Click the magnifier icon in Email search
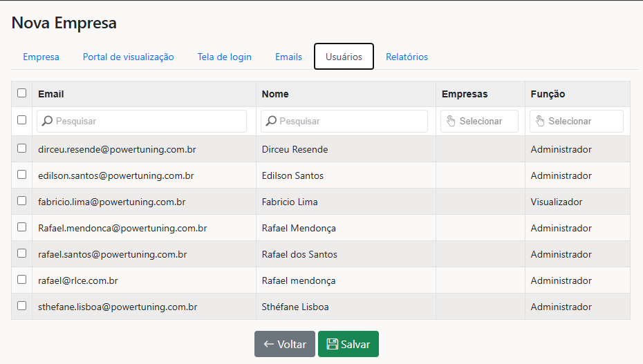This screenshot has width=643, height=364. [x=47, y=122]
